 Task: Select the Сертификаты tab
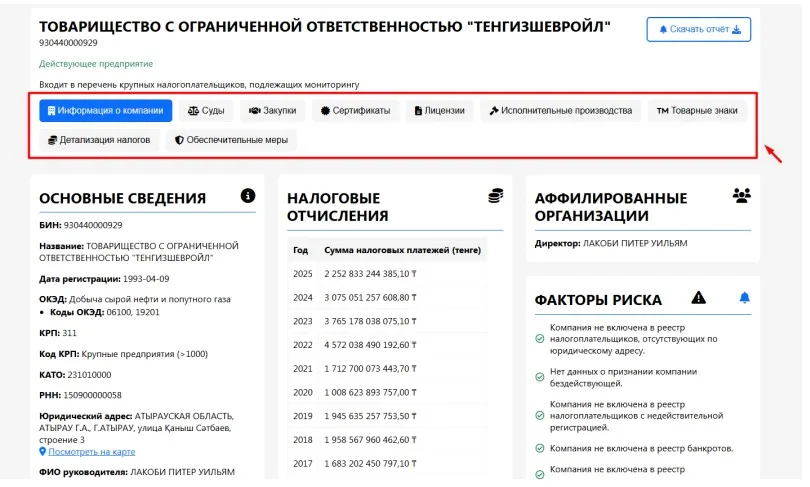pyautogui.click(x=355, y=111)
